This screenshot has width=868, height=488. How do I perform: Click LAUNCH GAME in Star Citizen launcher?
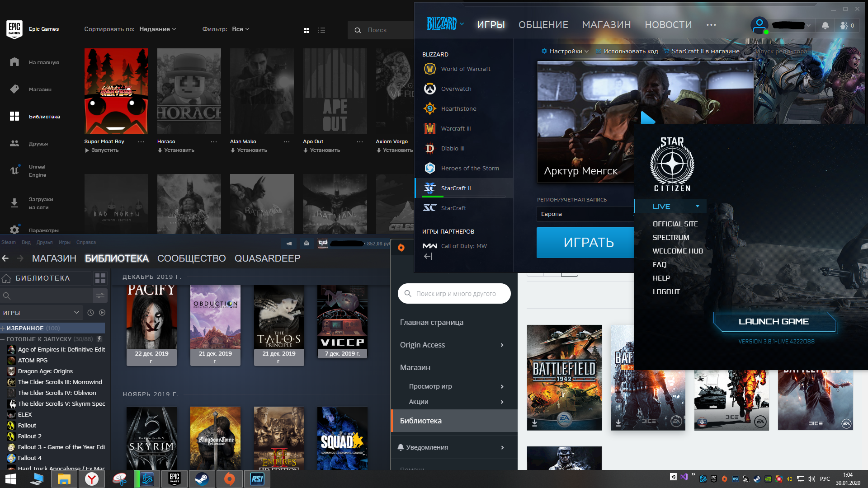click(774, 321)
